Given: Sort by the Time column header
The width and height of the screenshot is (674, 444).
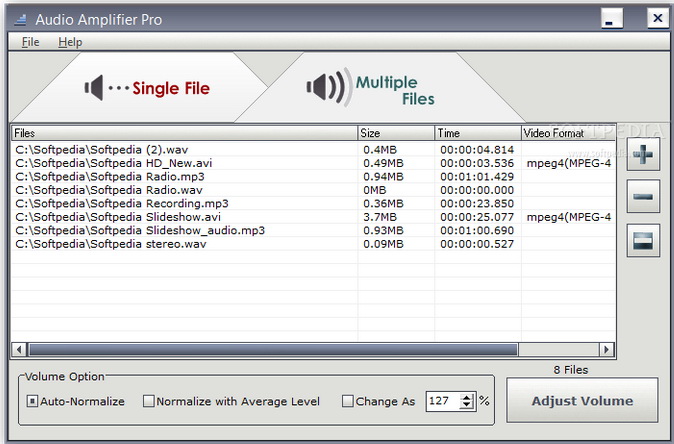Looking at the screenshot, I should point(478,133).
